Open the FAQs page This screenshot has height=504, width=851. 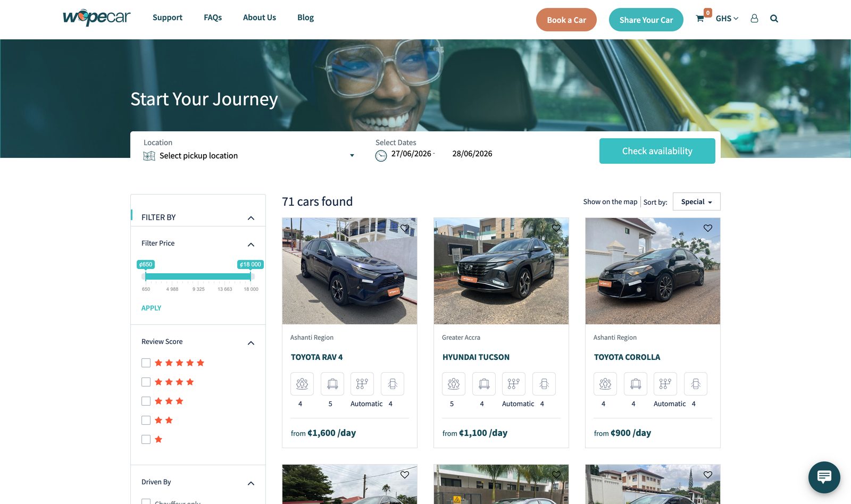pyautogui.click(x=213, y=18)
